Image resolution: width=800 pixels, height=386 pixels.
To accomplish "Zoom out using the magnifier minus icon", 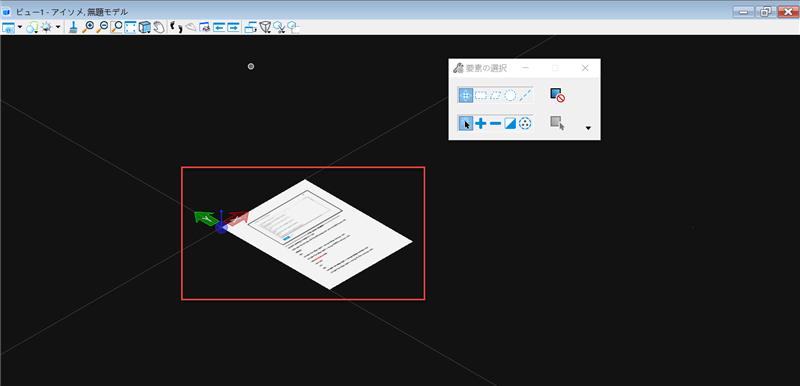I will (x=102, y=28).
